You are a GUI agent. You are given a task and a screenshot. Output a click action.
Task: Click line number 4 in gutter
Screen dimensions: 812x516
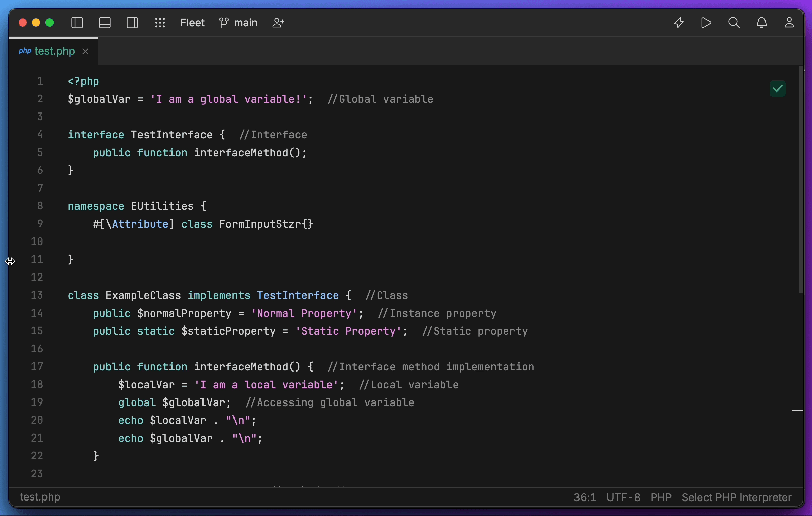(40, 134)
